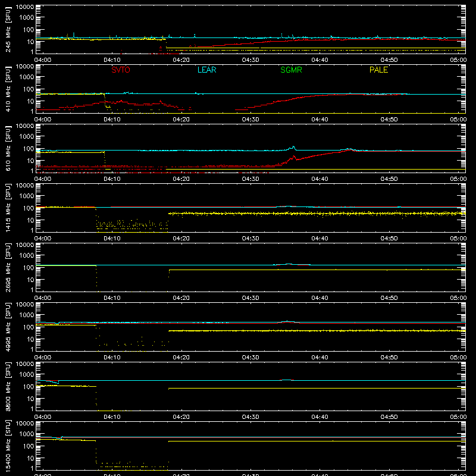
Task: Select the 2695 MHz [SFU] axis title
Action: click(8, 268)
